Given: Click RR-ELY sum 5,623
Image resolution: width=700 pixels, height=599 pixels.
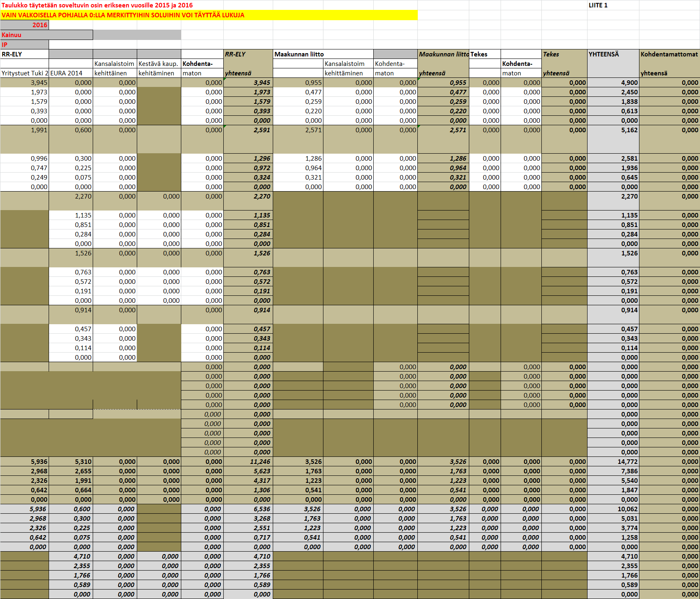Looking at the screenshot, I should point(248,471).
